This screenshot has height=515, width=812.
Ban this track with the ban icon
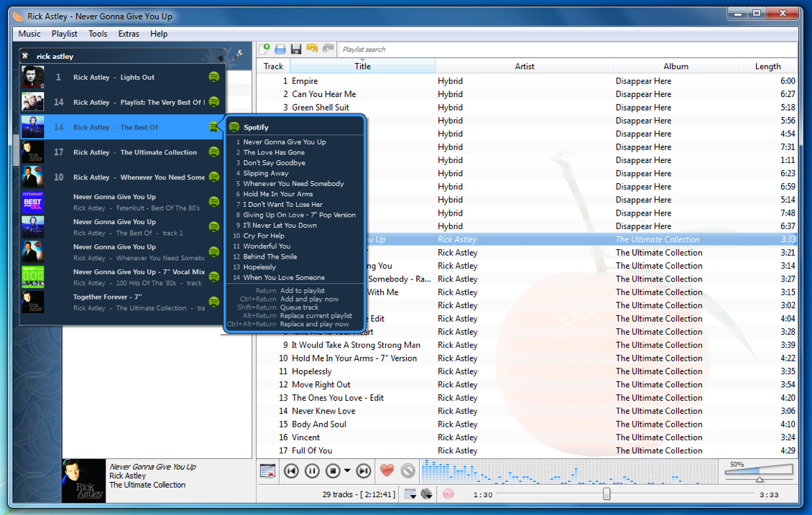click(408, 470)
